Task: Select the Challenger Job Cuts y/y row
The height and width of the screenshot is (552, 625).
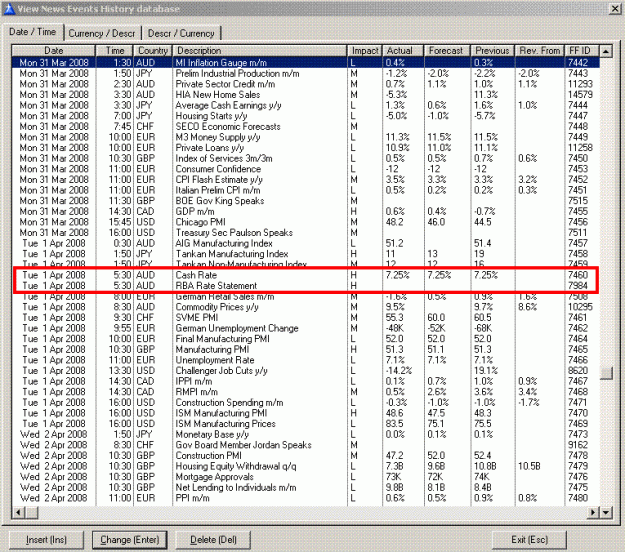Action: pyautogui.click(x=305, y=371)
